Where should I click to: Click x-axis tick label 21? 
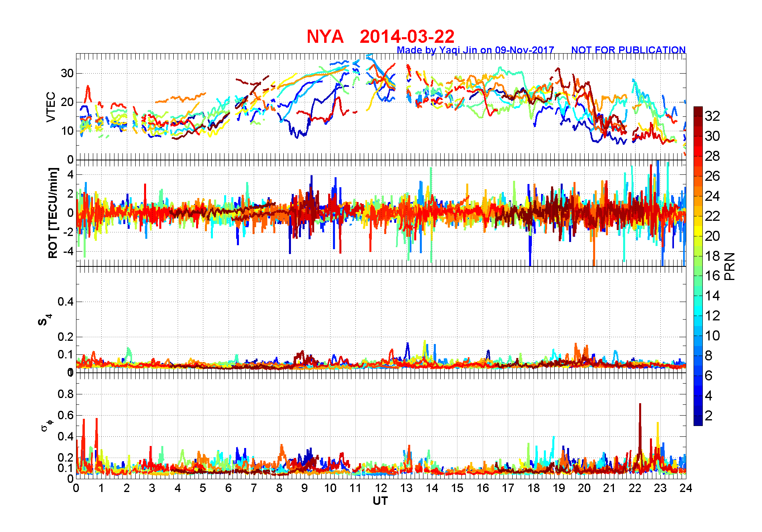[610, 488]
